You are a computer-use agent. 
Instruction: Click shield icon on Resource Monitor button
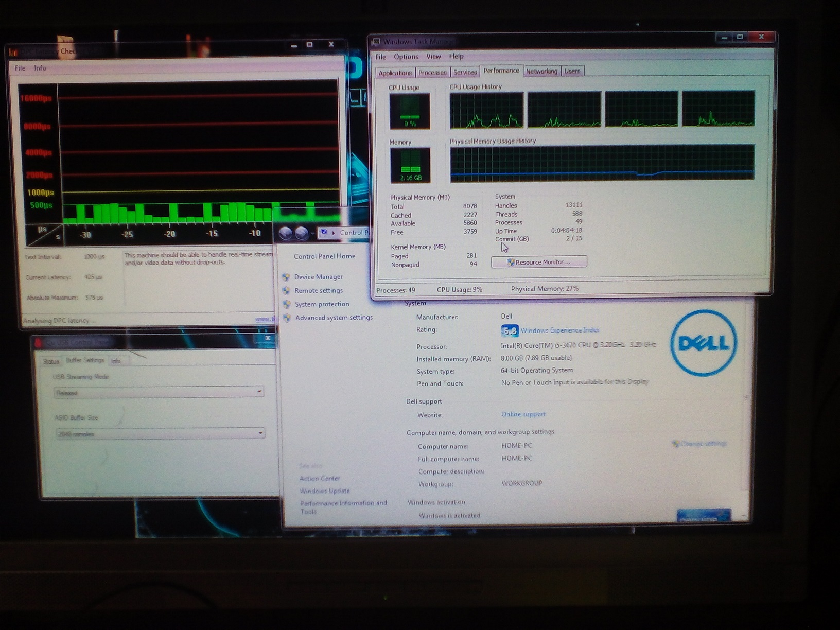(x=511, y=262)
